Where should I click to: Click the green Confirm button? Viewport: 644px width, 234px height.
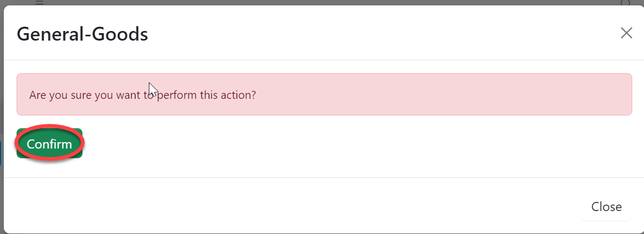pyautogui.click(x=49, y=144)
